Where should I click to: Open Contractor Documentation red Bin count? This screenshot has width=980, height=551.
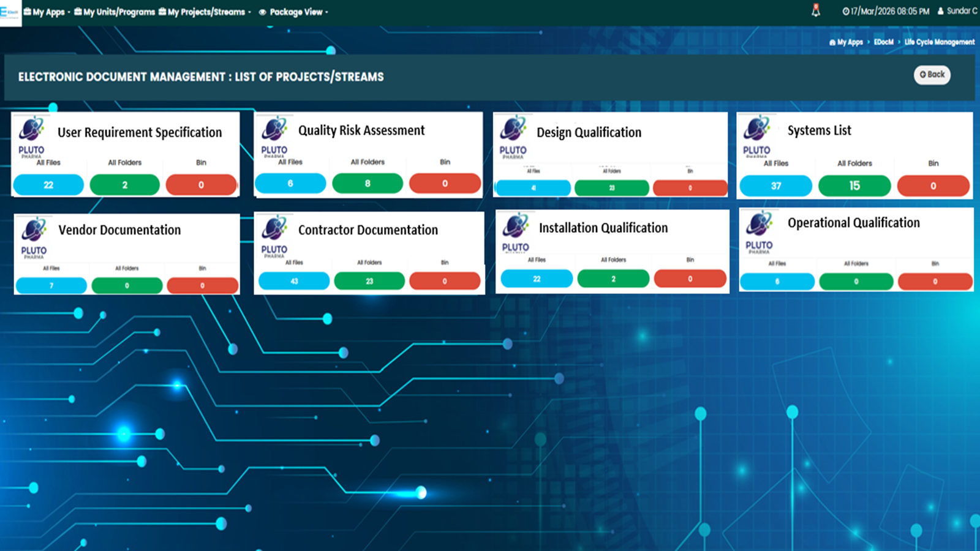(x=445, y=281)
